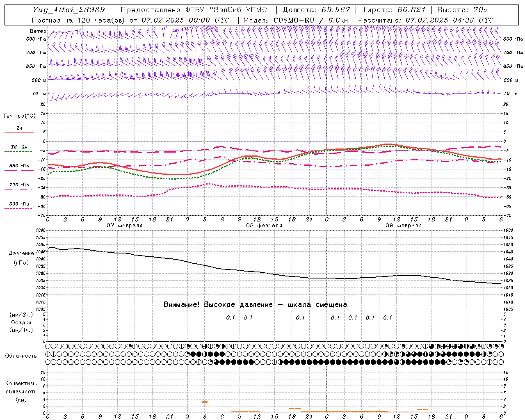The height and width of the screenshot is (420, 525).
Task: Click the 09 февраля date label
Action: tap(404, 226)
